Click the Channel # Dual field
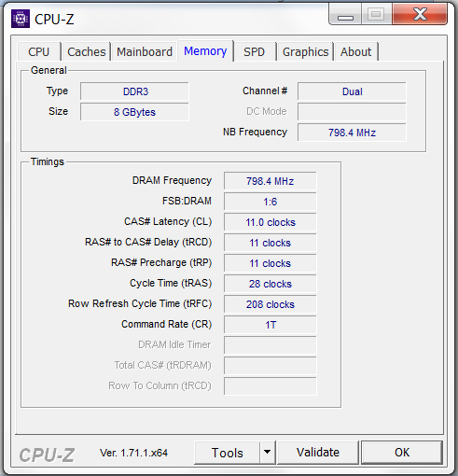The height and width of the screenshot is (476, 458). (352, 91)
